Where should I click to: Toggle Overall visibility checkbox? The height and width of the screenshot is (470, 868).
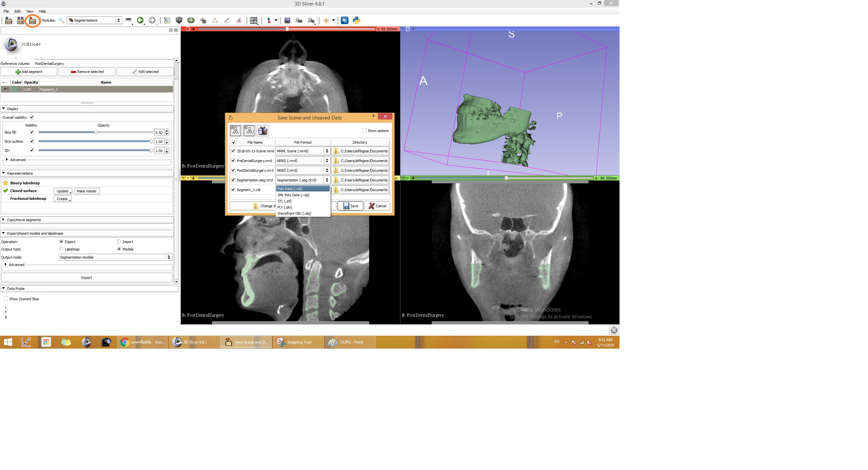pyautogui.click(x=32, y=117)
